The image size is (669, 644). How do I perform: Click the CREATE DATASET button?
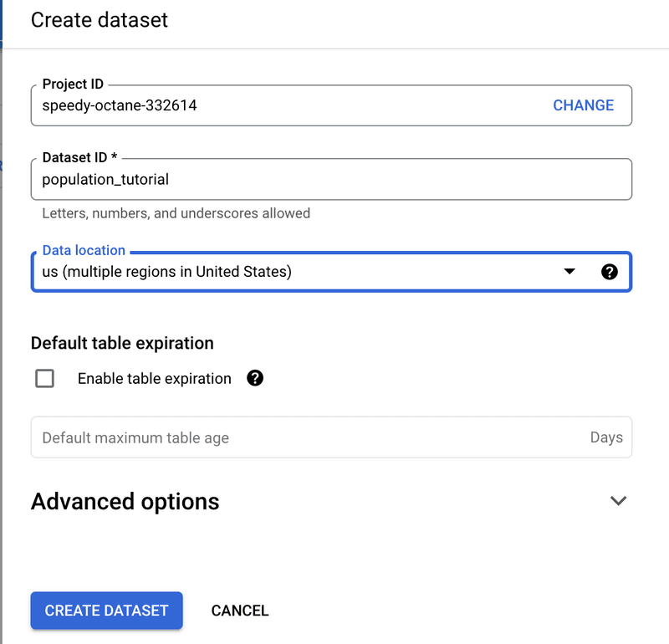pos(107,611)
